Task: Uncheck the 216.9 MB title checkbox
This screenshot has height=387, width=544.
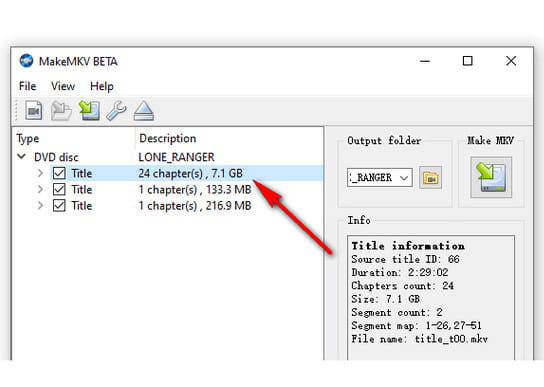Action: point(59,205)
